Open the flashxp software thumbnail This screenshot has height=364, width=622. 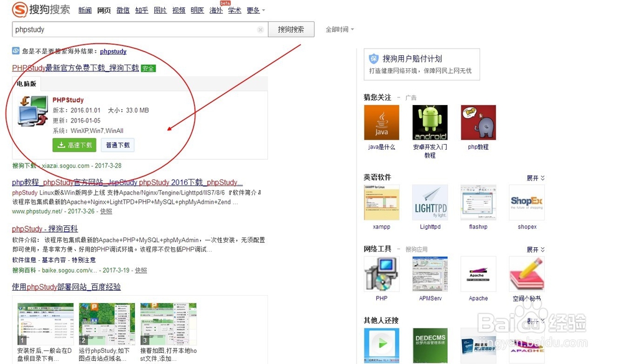(x=478, y=202)
